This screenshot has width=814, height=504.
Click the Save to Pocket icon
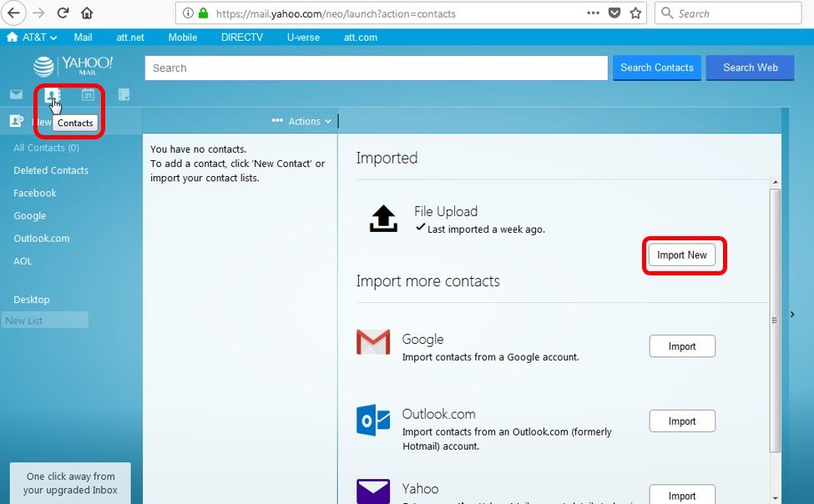click(614, 13)
